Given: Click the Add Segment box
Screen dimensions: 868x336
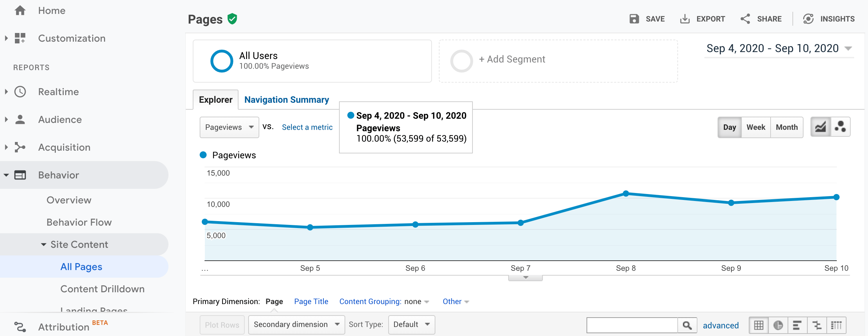Looking at the screenshot, I should (558, 61).
